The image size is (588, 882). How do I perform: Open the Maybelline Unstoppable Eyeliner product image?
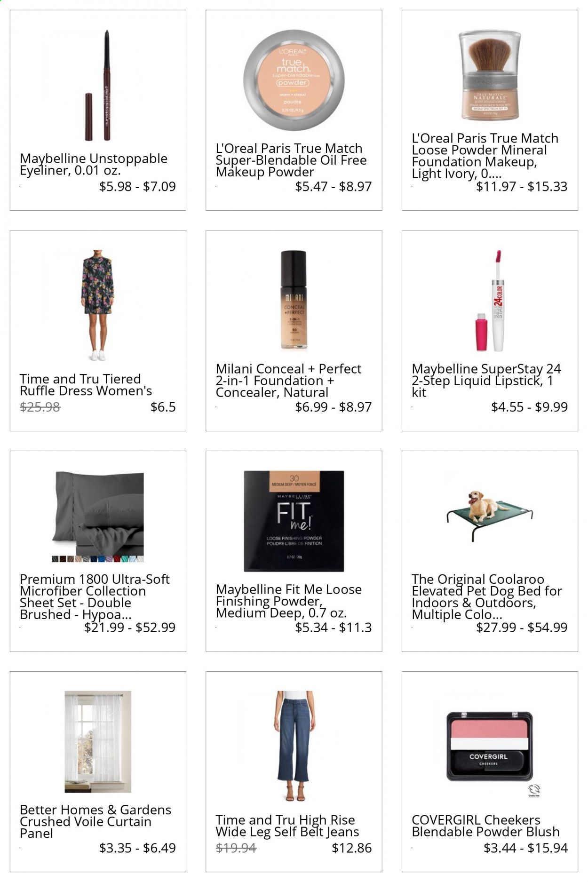pos(98,85)
